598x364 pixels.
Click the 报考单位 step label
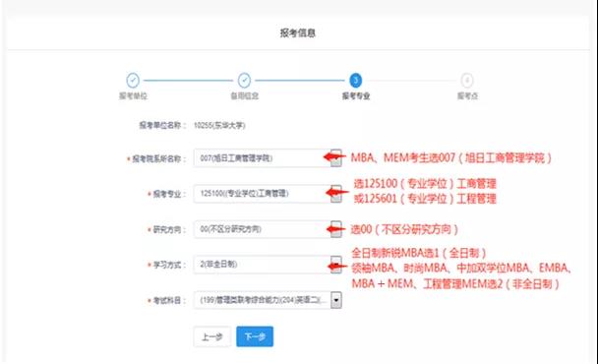click(133, 96)
